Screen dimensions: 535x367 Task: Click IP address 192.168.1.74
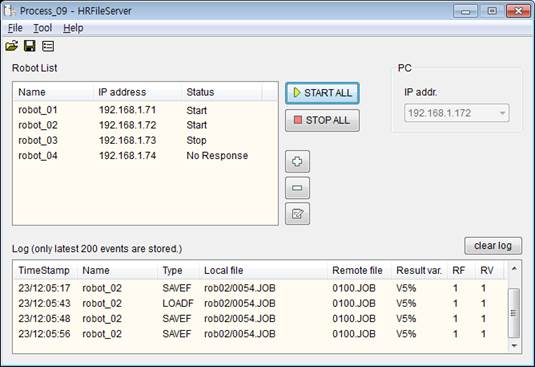pyautogui.click(x=127, y=156)
